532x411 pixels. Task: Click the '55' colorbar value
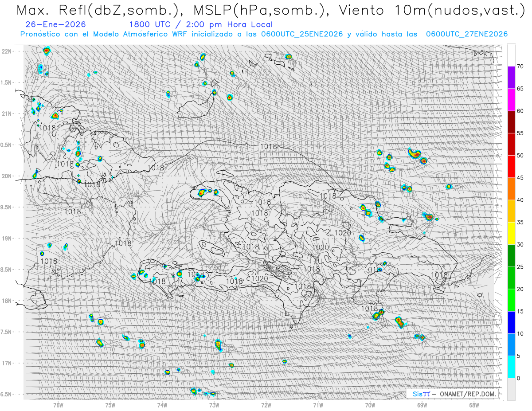click(520, 133)
